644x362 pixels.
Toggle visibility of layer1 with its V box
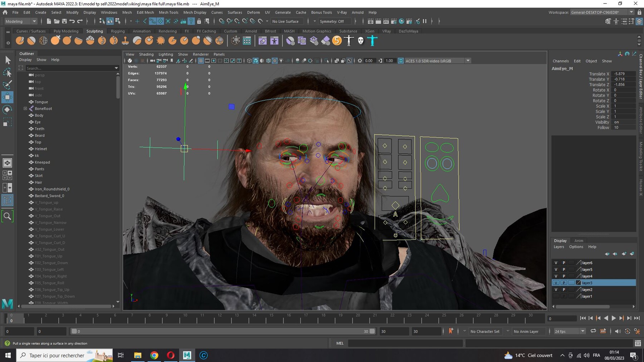[556, 296]
